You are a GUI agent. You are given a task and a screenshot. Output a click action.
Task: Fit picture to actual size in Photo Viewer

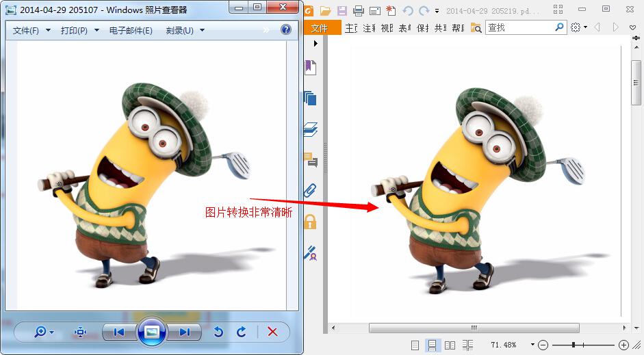(80, 332)
